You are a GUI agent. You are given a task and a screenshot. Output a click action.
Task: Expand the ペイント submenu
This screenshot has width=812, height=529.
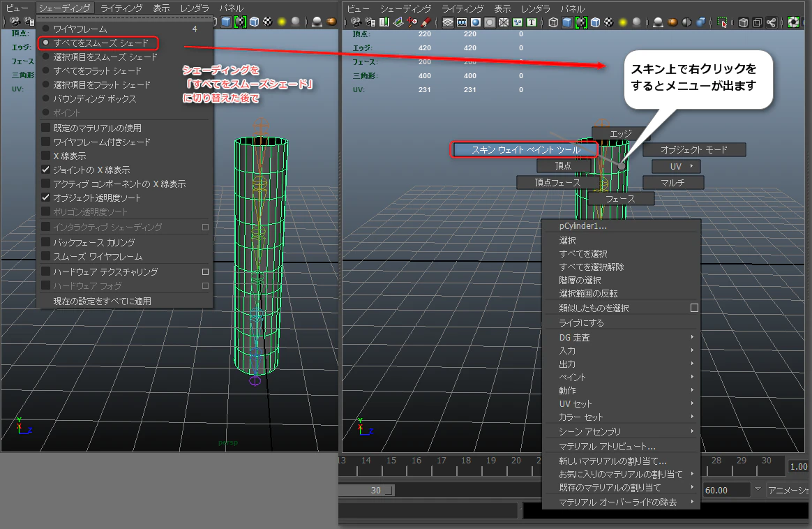622,377
